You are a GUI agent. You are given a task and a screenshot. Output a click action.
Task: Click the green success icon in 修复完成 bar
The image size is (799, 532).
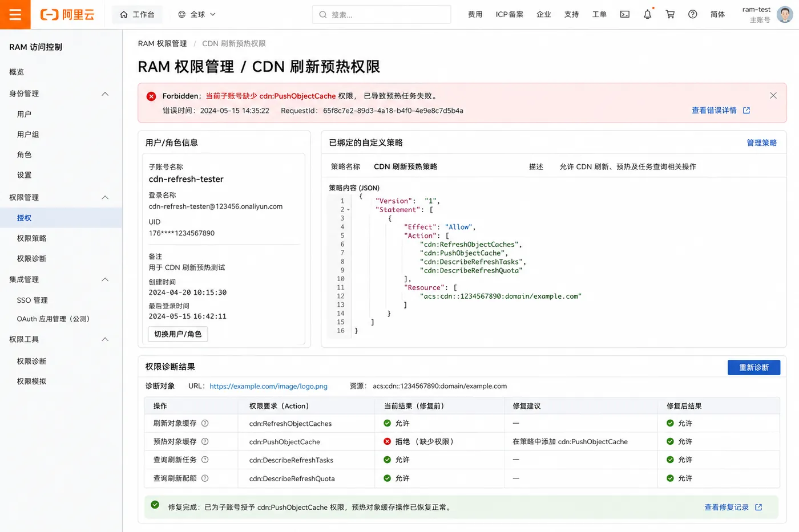[x=155, y=505]
